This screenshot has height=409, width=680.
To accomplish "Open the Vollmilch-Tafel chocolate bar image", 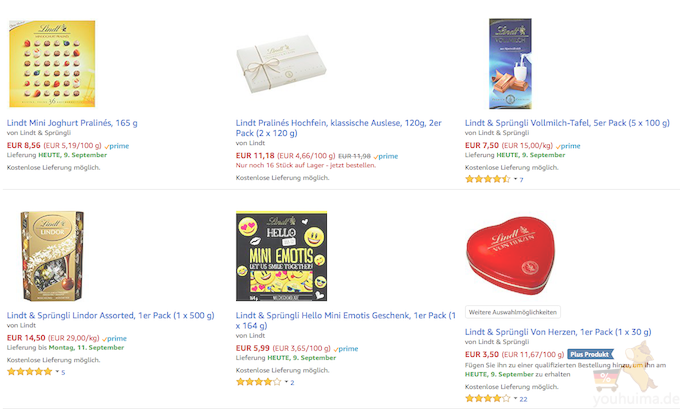I will 510,63.
